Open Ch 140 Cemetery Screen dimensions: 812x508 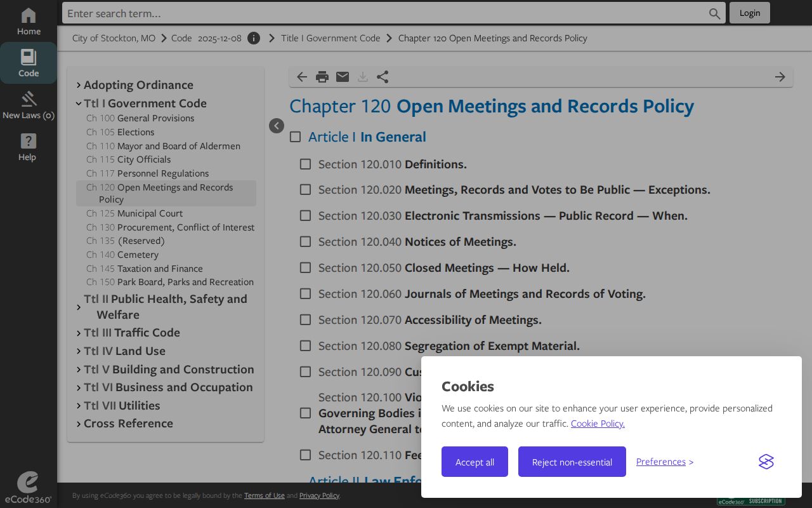pos(122,255)
